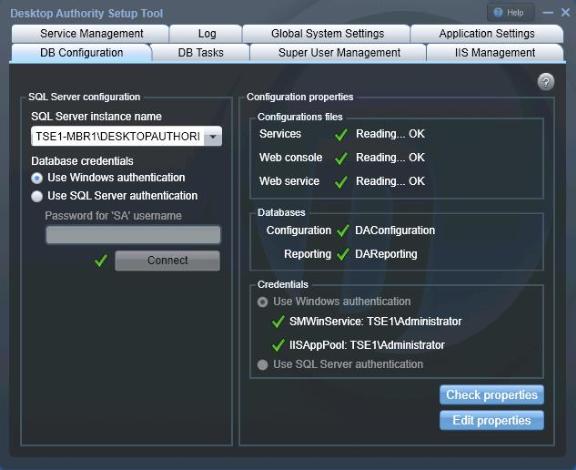Click 'IISAppPool: TSE1\Administrator' text
The width and height of the screenshot is (576, 470).
(x=367, y=345)
